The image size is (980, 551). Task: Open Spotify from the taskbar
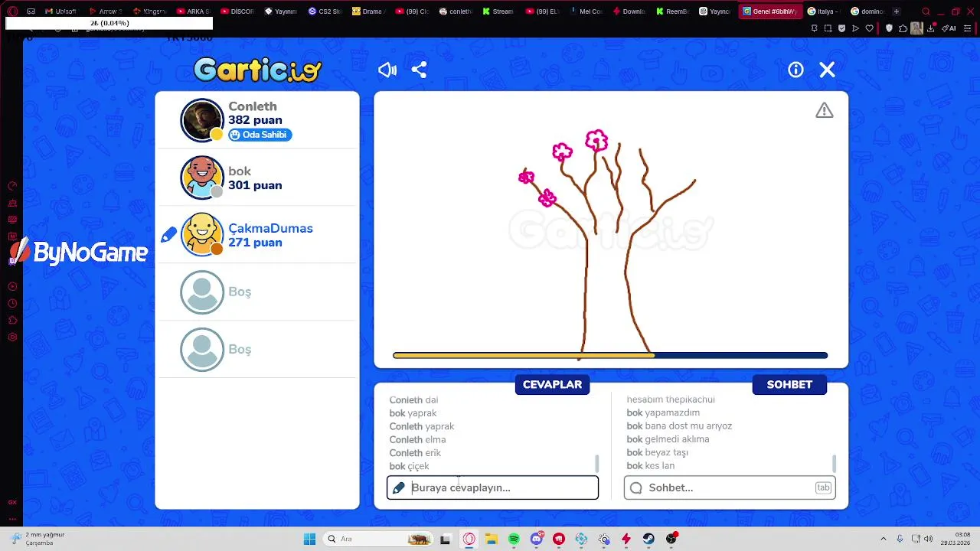coord(514,539)
